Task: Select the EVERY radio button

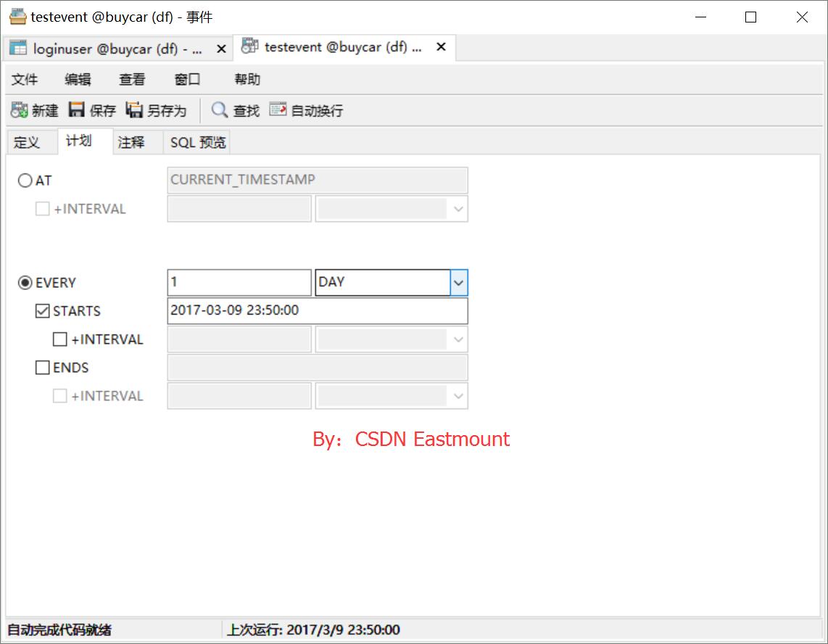Action: click(25, 283)
